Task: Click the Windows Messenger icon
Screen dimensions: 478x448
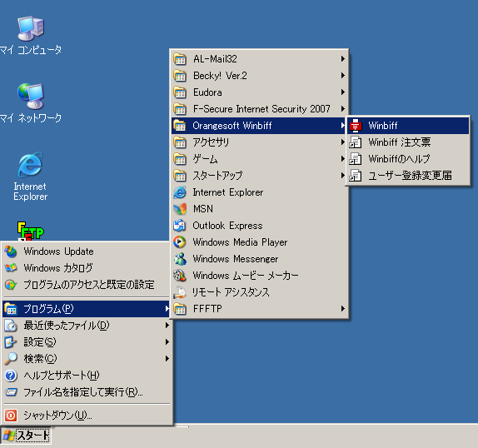Action: (180, 259)
